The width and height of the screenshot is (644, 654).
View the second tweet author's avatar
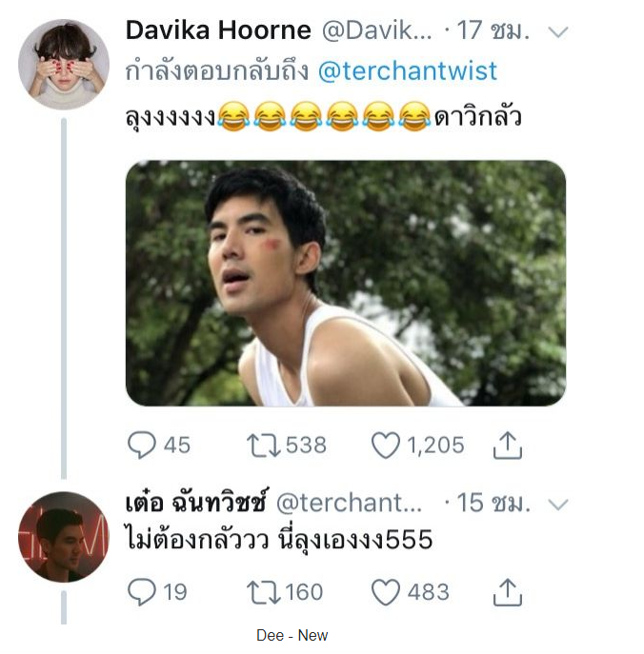64,537
